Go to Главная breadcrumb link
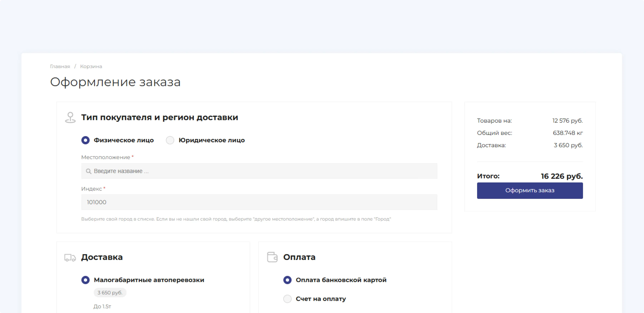Screen dimensions: 644x313 (60, 66)
